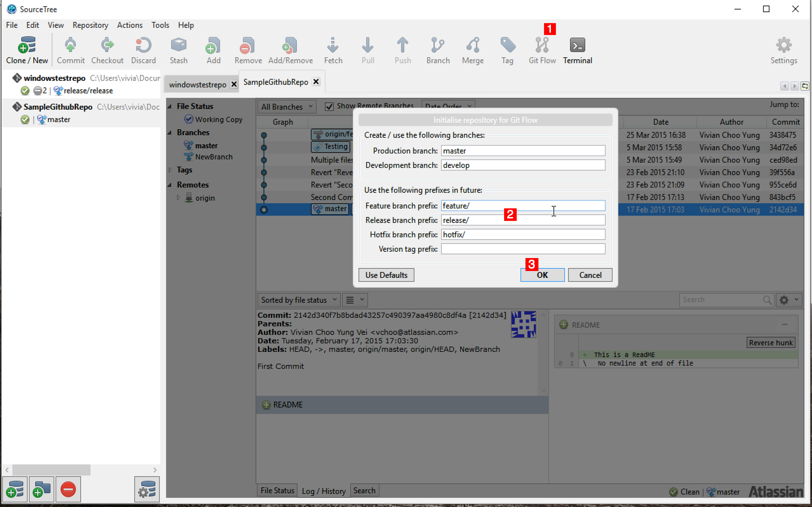Open the Repository menu
The width and height of the screenshot is (812, 507).
pyautogui.click(x=90, y=25)
